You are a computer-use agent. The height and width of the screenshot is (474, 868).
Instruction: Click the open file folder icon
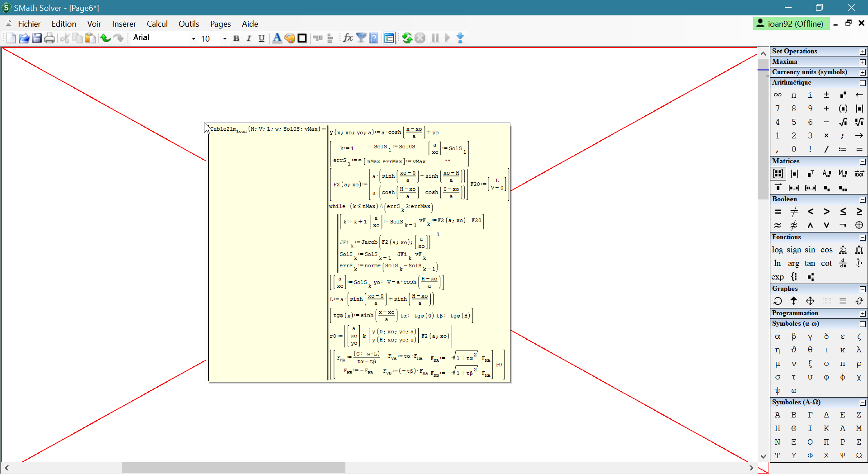coord(24,38)
